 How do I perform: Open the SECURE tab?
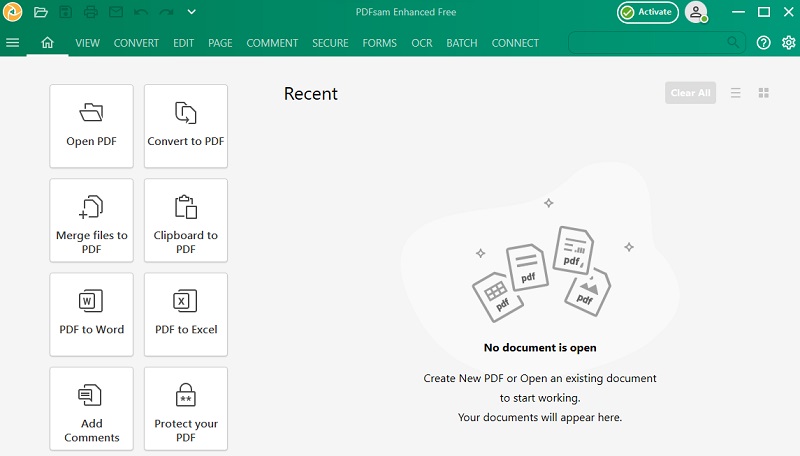[x=330, y=43]
